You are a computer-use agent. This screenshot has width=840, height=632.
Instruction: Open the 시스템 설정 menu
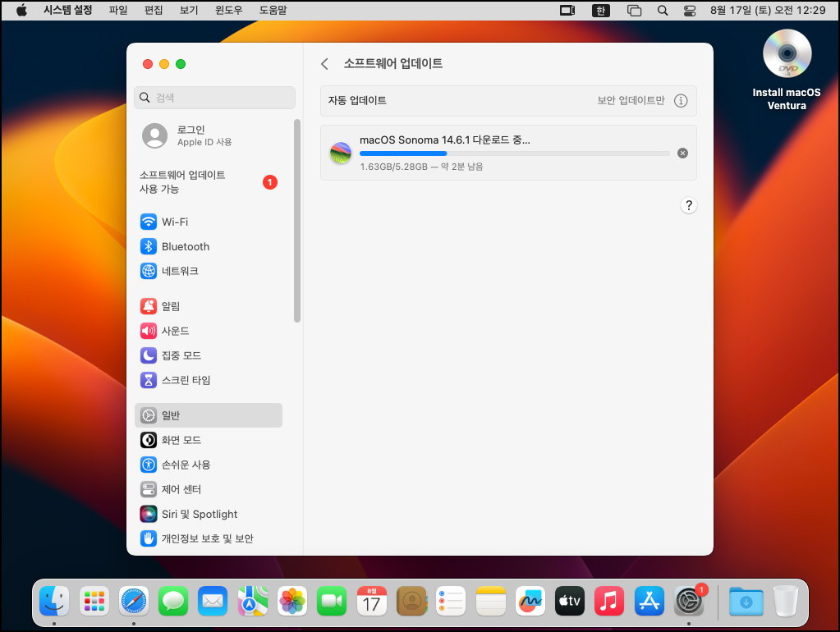click(x=68, y=10)
